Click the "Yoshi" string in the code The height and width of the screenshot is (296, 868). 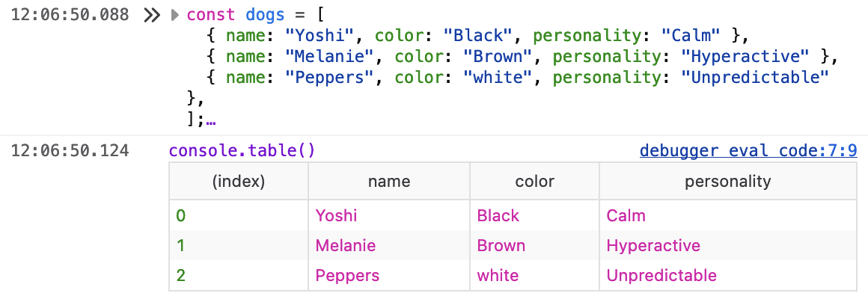click(x=319, y=36)
